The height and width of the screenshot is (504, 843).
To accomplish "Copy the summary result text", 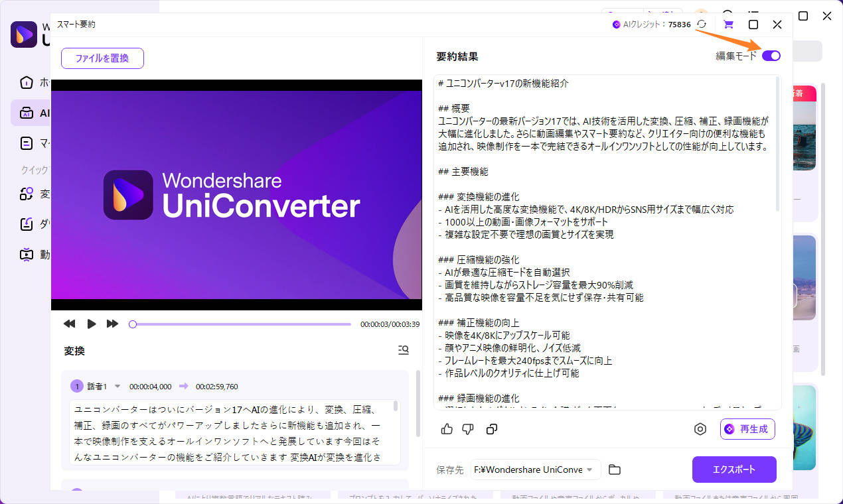I will pyautogui.click(x=490, y=429).
